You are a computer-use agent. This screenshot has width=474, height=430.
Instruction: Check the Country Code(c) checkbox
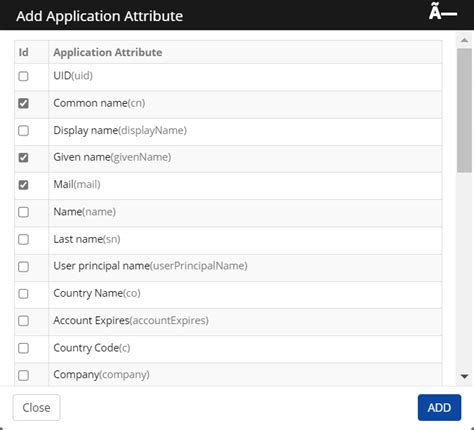[23, 348]
